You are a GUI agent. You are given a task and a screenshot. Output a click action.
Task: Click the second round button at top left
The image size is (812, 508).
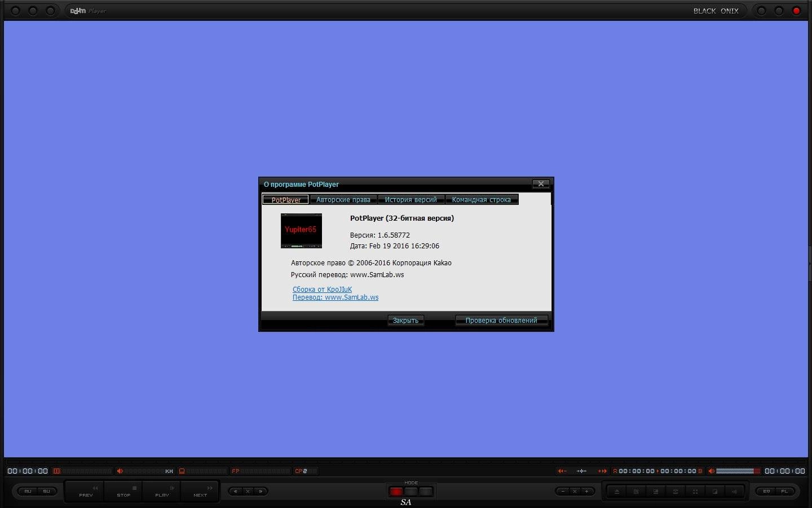(x=33, y=11)
